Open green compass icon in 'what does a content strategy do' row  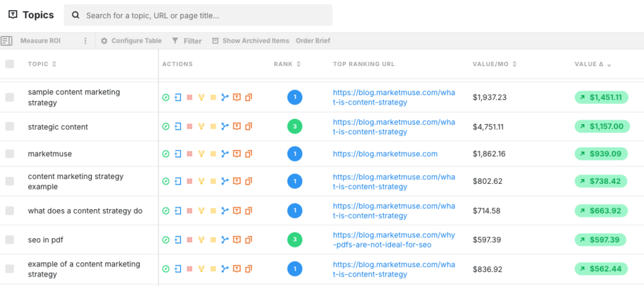166,210
